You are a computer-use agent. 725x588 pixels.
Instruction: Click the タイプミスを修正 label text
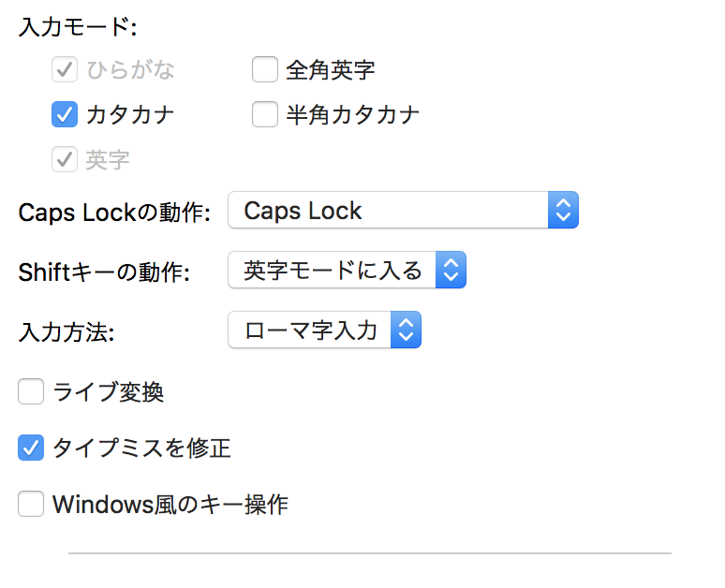click(141, 448)
